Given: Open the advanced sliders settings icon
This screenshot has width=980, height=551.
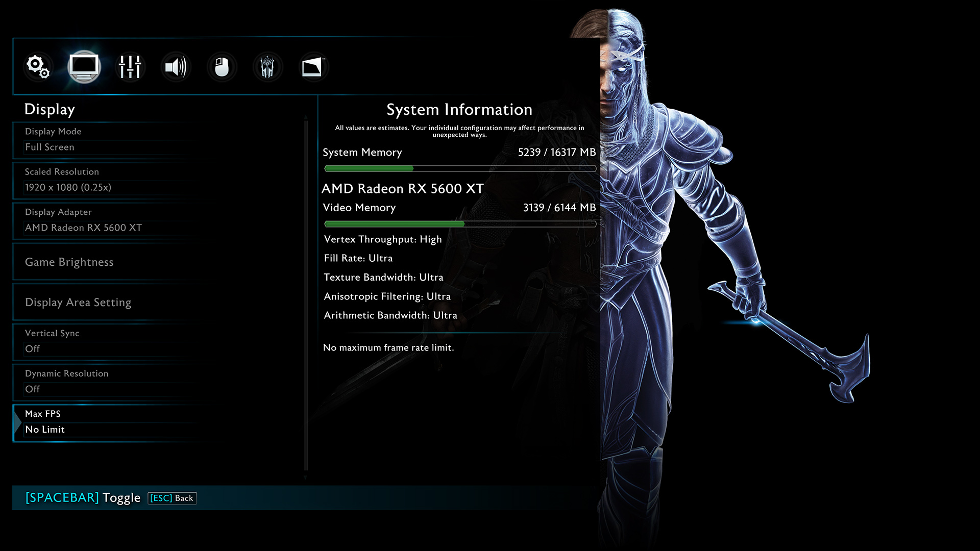Looking at the screenshot, I should pyautogui.click(x=130, y=67).
